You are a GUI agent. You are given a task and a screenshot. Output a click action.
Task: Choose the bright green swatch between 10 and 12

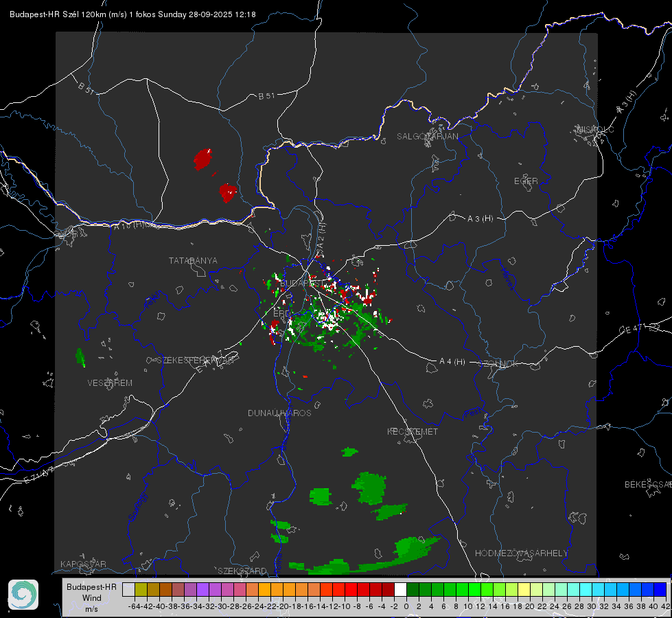(x=474, y=590)
